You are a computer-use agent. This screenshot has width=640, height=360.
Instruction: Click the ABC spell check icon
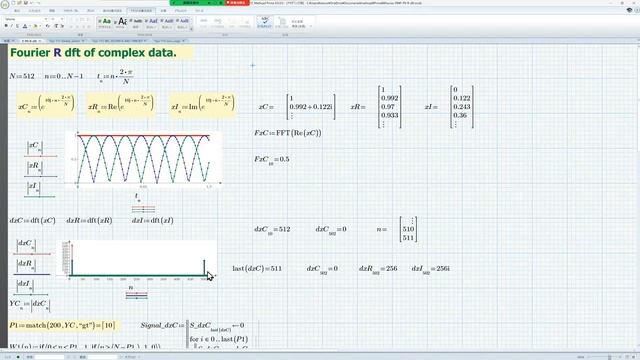(264, 22)
